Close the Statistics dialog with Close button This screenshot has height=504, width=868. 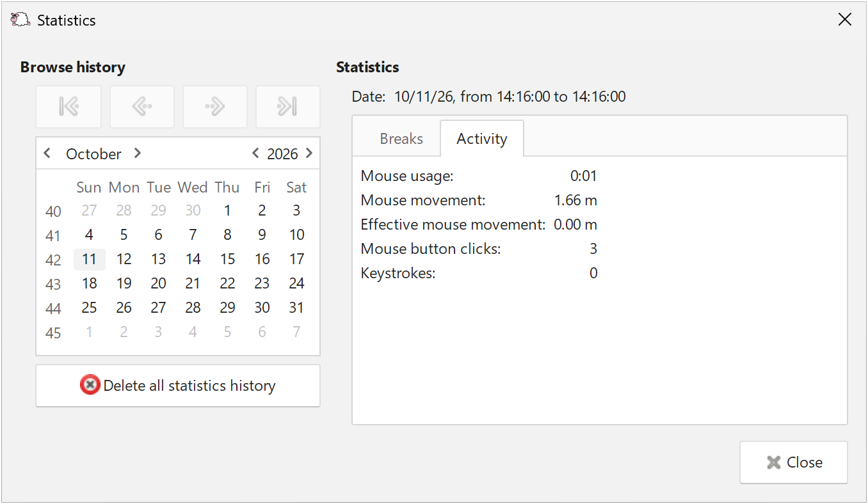[794, 462]
